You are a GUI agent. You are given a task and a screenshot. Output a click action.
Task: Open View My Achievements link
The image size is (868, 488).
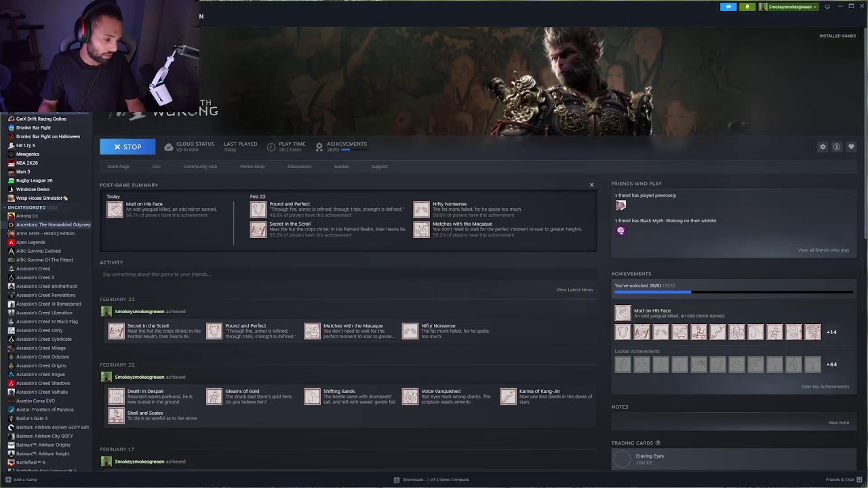(825, 386)
